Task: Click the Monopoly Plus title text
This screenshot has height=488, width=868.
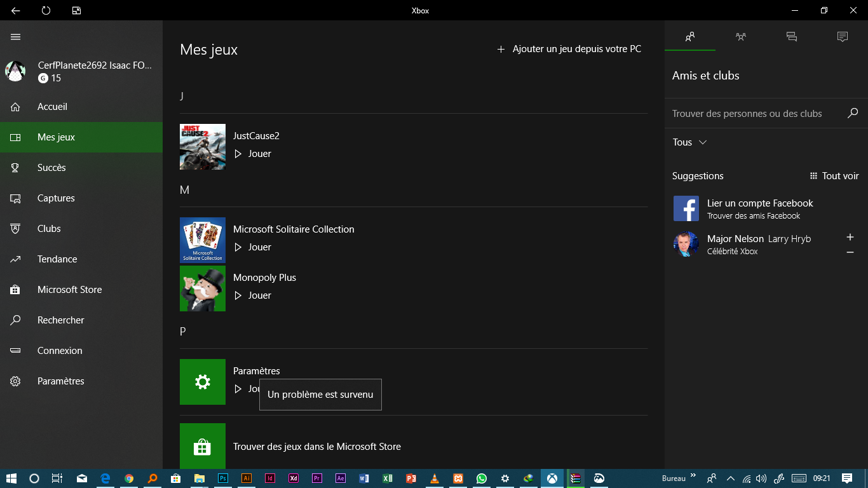Action: (x=264, y=278)
